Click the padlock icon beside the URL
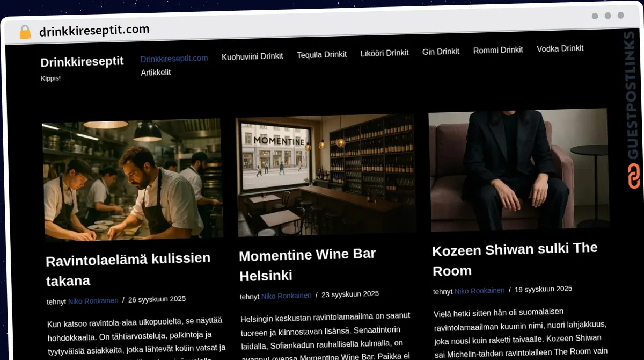The image size is (644, 360). click(25, 32)
